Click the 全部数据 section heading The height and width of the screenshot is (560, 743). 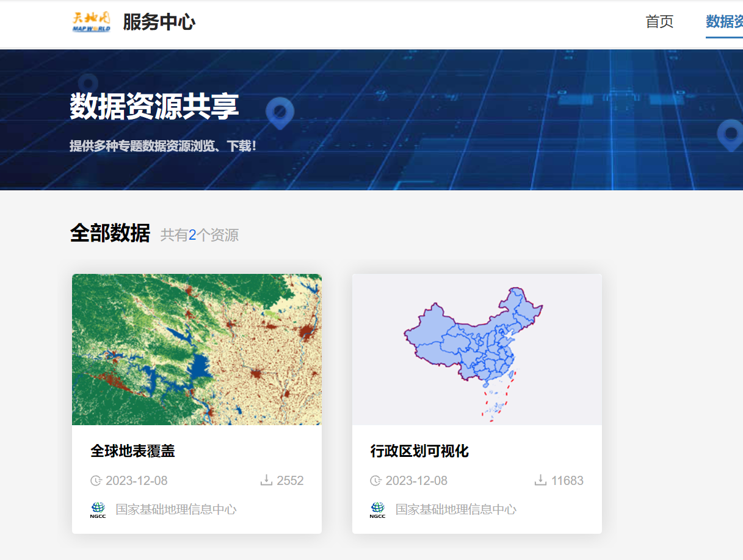[110, 233]
